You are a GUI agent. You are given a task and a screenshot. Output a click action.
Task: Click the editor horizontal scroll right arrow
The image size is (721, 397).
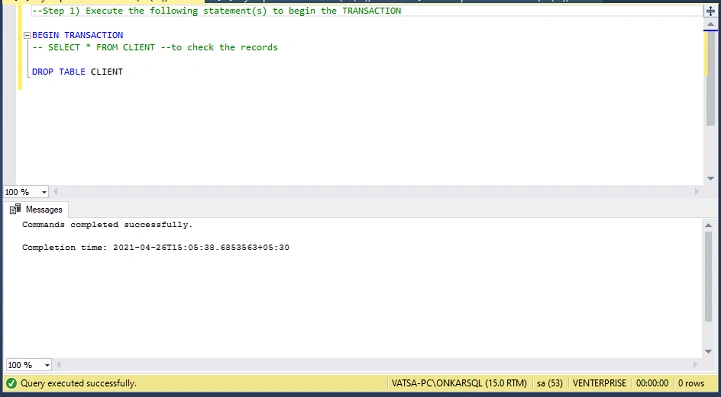tap(697, 192)
